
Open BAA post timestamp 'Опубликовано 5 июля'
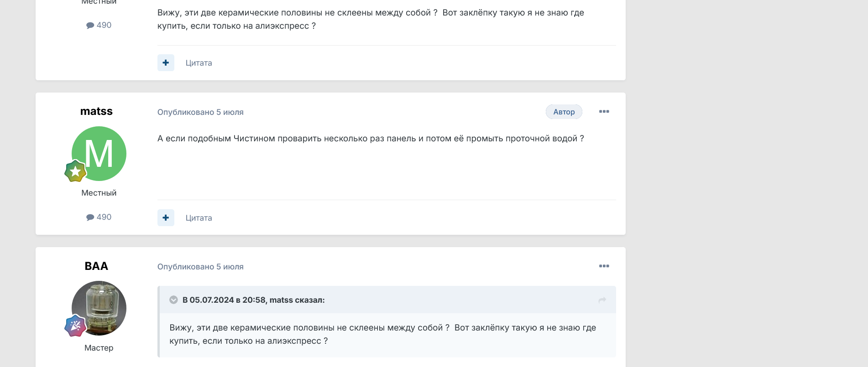[x=200, y=267]
